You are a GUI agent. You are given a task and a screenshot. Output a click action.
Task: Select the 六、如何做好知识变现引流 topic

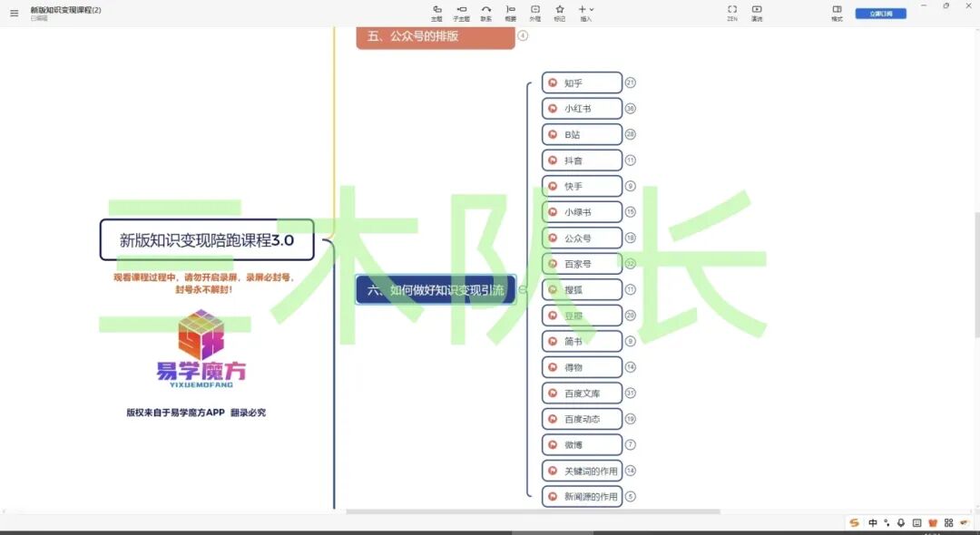(436, 290)
